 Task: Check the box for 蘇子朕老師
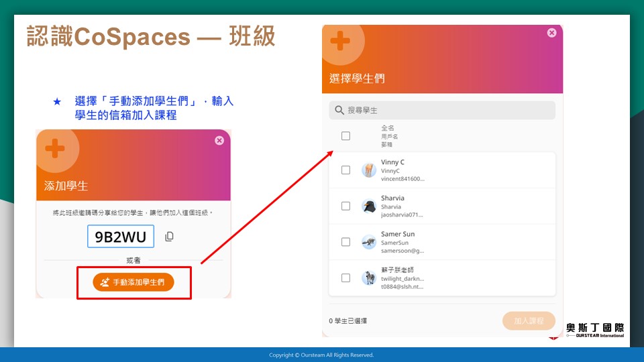pos(346,278)
